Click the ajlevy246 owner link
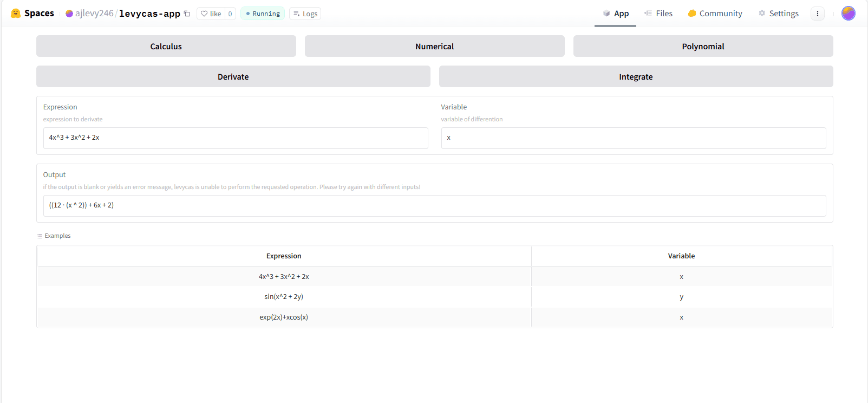The image size is (868, 403). pos(94,14)
